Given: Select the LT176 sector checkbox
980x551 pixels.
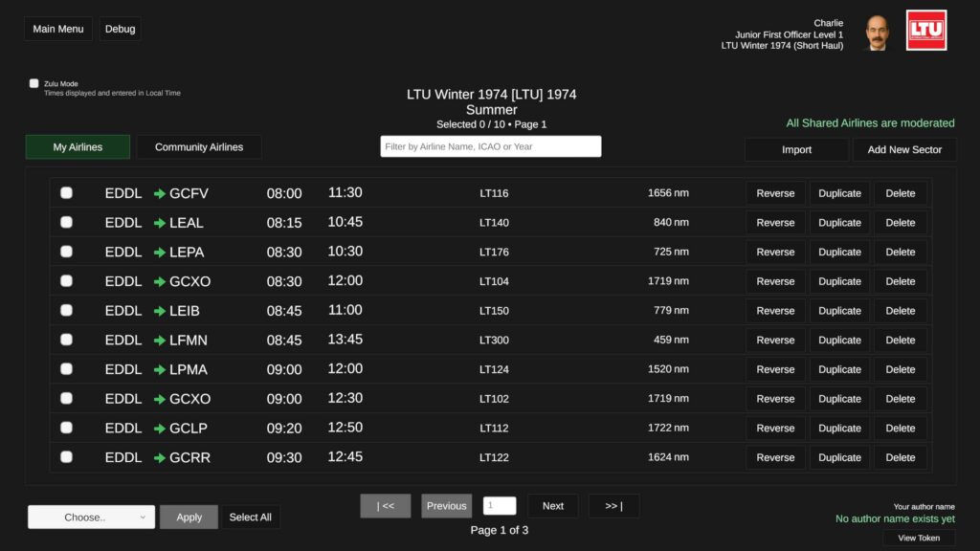Looking at the screenshot, I should coord(66,252).
